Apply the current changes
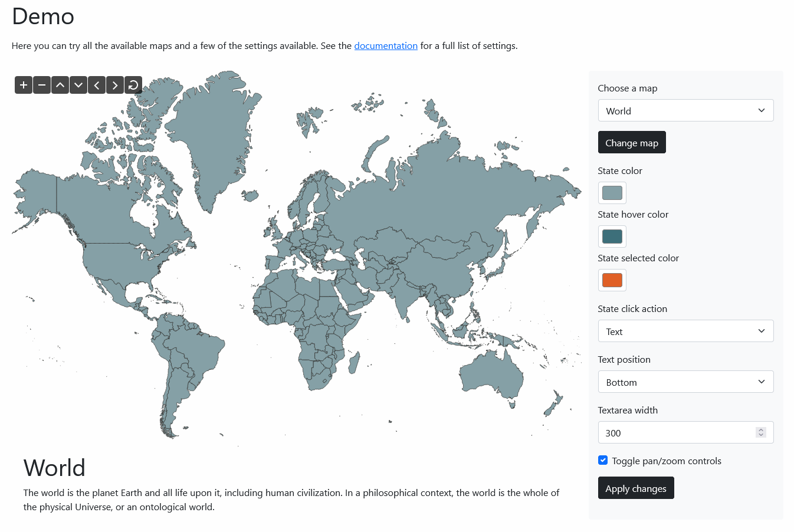794x532 pixels. pyautogui.click(x=636, y=488)
